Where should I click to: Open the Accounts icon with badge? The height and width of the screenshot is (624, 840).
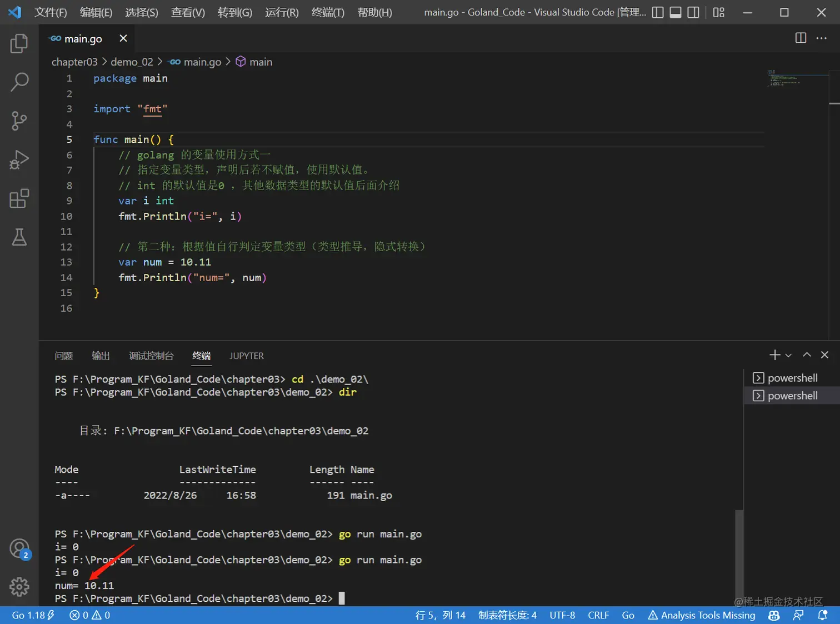click(19, 549)
